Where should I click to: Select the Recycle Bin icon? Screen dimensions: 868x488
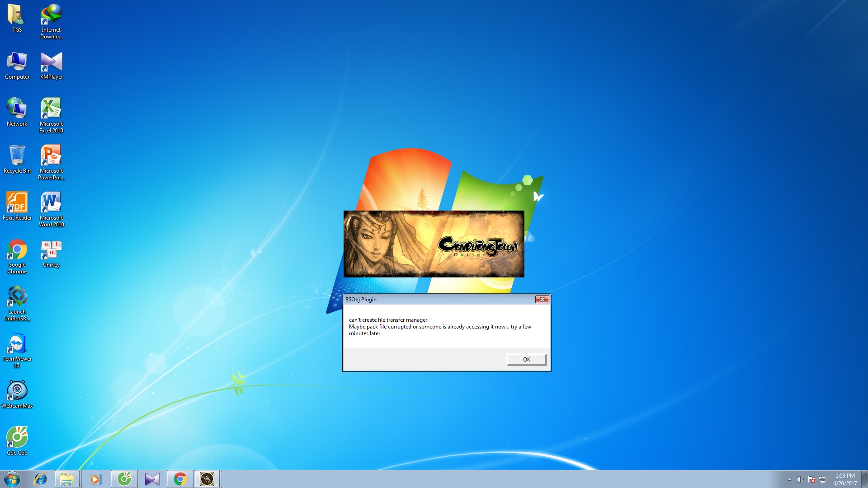(x=17, y=159)
